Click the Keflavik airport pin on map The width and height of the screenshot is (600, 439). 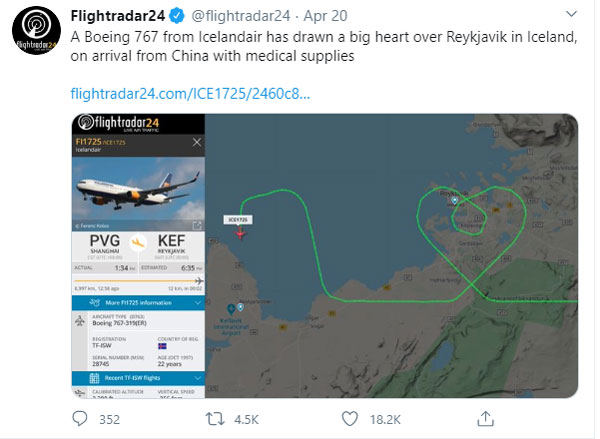tap(231, 308)
